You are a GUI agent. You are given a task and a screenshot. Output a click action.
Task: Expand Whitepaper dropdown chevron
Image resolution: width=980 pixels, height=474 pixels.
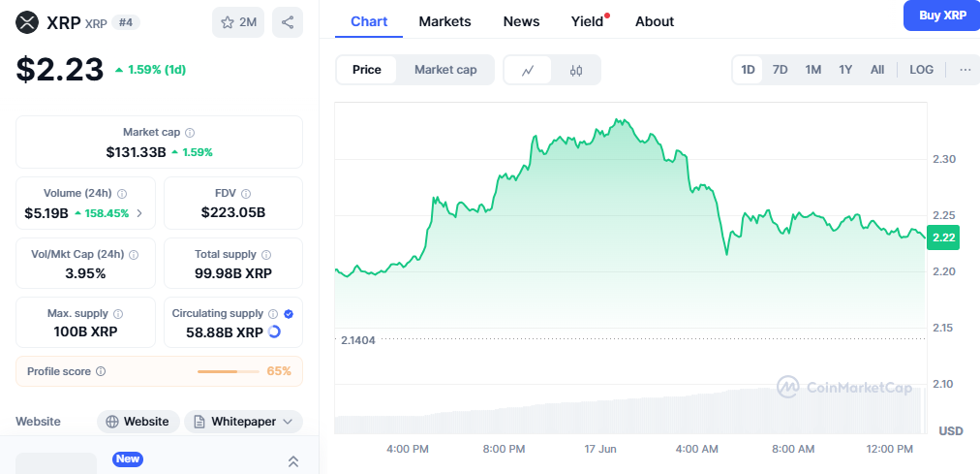[288, 422]
